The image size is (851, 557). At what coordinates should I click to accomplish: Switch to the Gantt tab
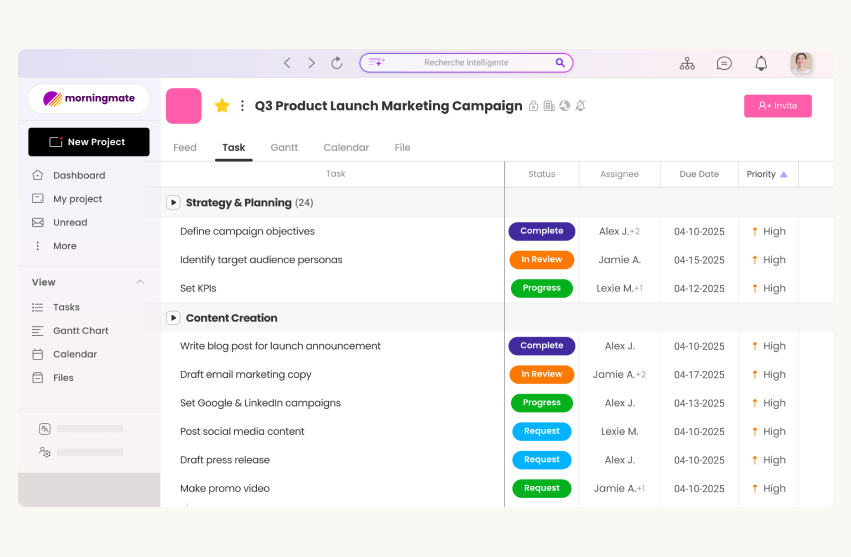(284, 148)
